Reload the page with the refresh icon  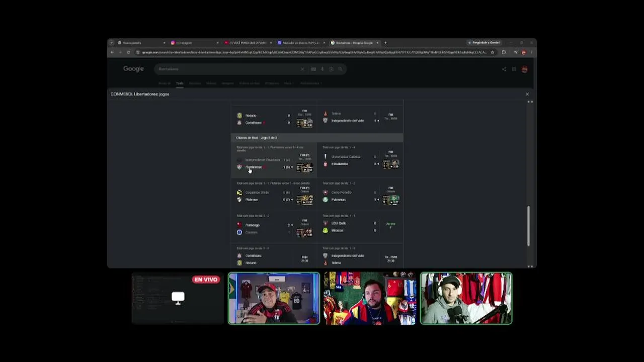coord(128,52)
